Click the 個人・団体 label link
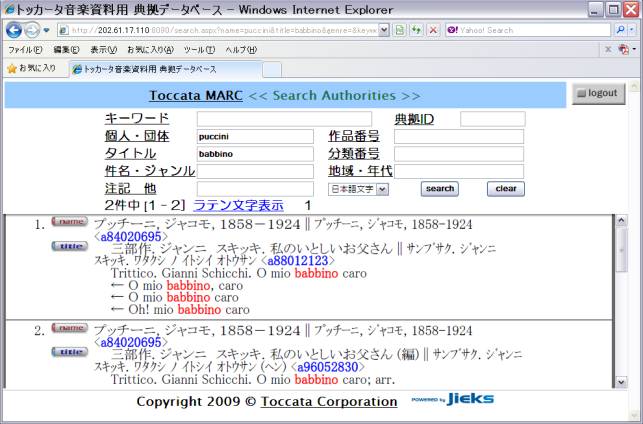The image size is (643, 424). (x=137, y=136)
